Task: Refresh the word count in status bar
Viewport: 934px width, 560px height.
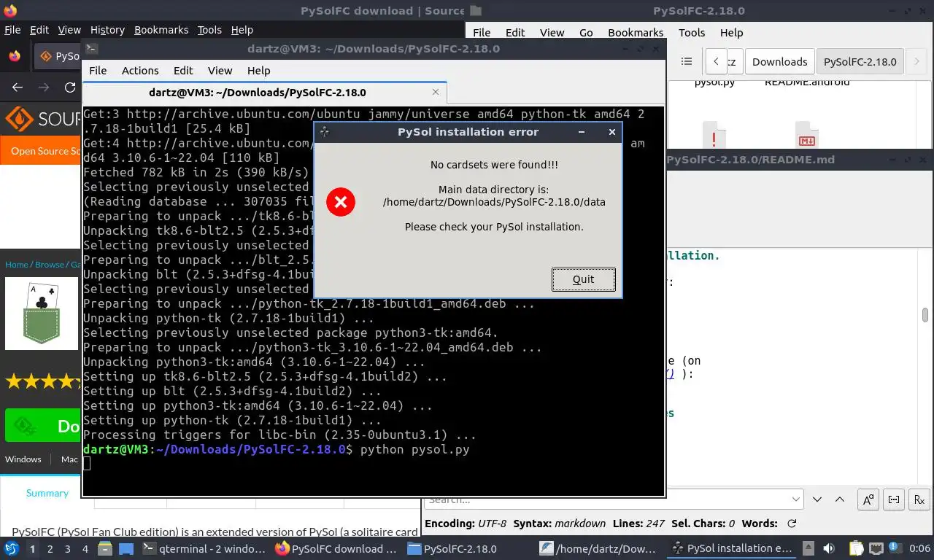Action: 792,524
